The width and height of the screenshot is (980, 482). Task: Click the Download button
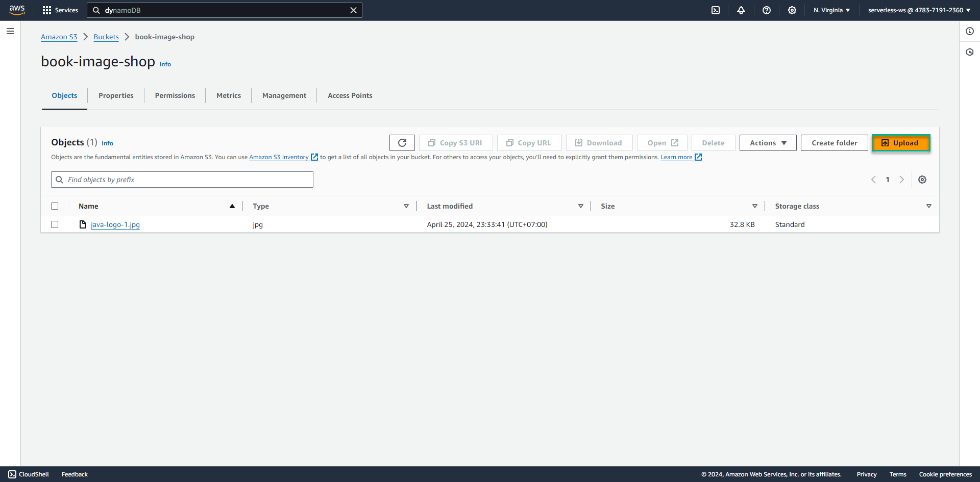coord(599,143)
